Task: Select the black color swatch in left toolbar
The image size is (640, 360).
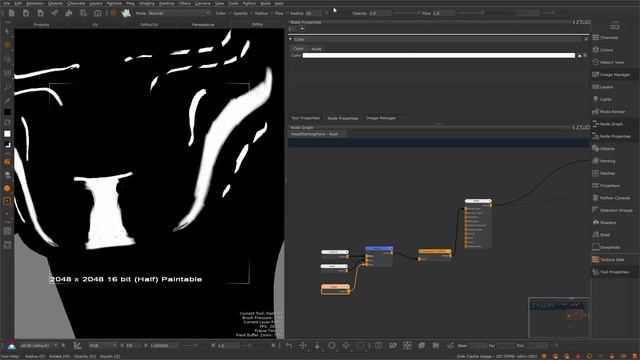Action: pyautogui.click(x=7, y=112)
